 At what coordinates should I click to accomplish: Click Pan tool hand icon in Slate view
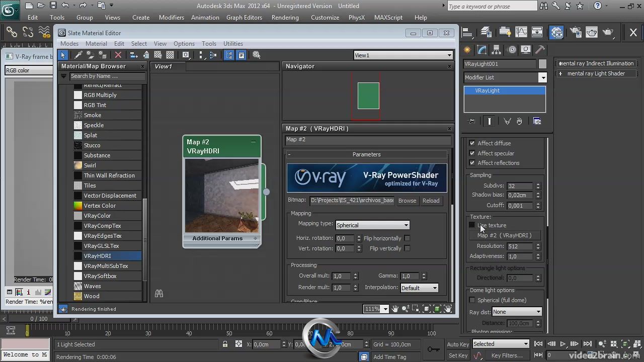click(x=395, y=309)
